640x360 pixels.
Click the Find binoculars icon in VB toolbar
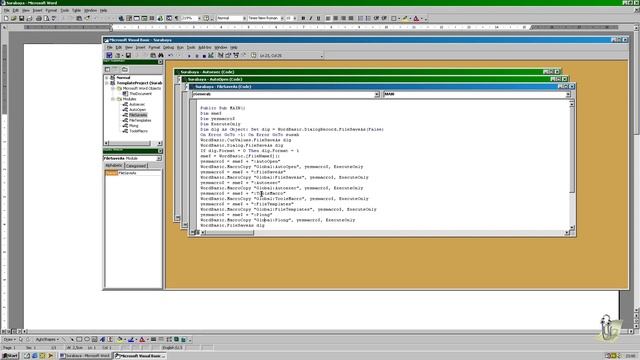(161, 55)
